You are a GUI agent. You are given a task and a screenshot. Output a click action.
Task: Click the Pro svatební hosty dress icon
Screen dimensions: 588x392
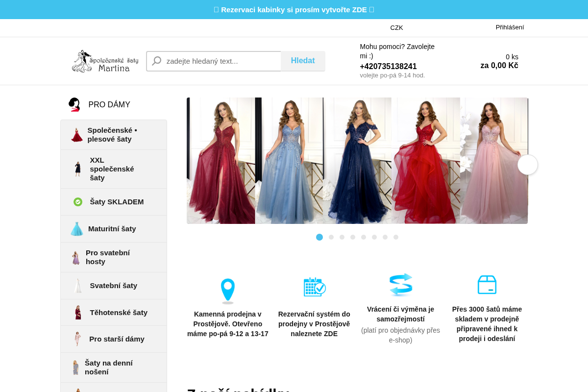[x=76, y=258]
